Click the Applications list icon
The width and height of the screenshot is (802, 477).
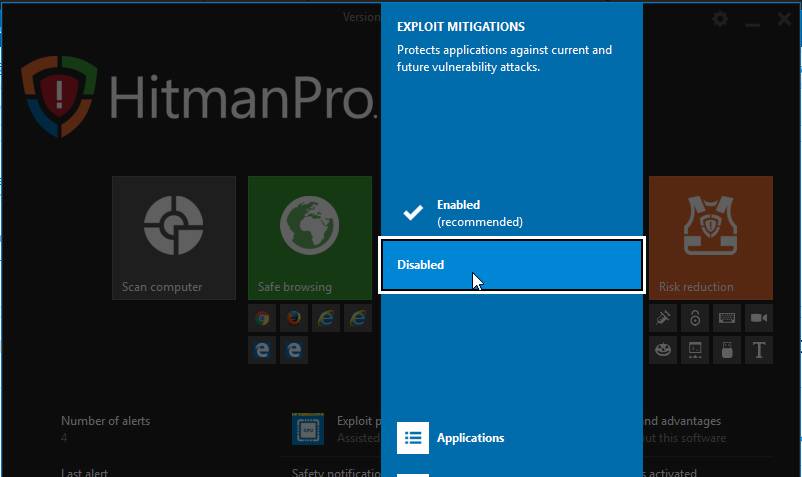(413, 438)
